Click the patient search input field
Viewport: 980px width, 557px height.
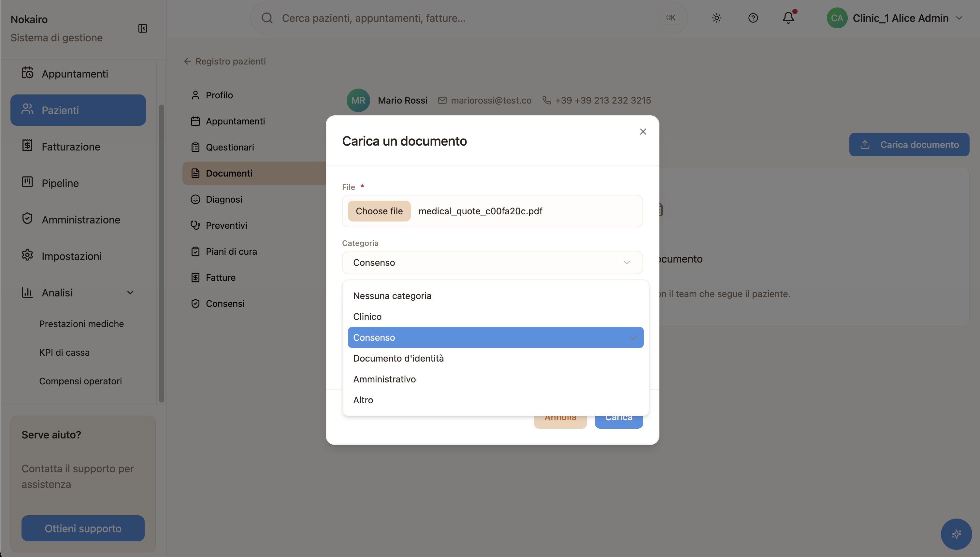pos(469,18)
